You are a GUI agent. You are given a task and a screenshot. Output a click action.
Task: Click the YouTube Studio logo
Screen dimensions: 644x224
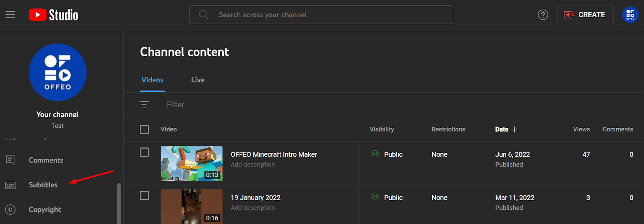point(54,15)
